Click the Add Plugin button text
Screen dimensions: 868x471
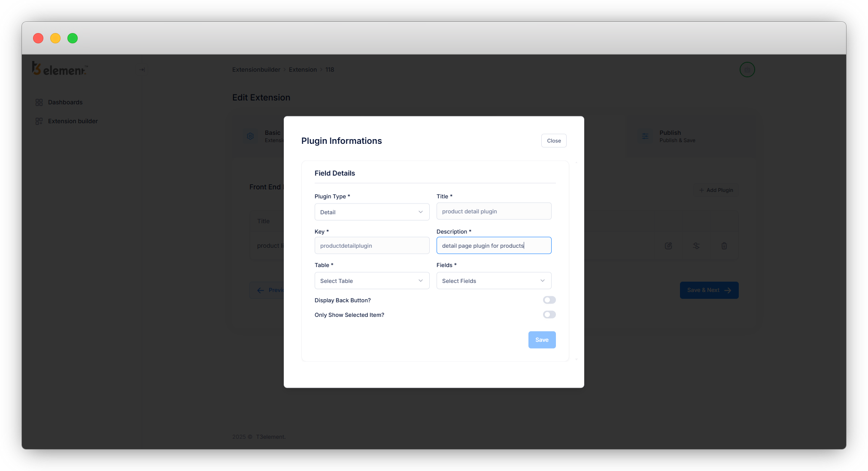719,190
